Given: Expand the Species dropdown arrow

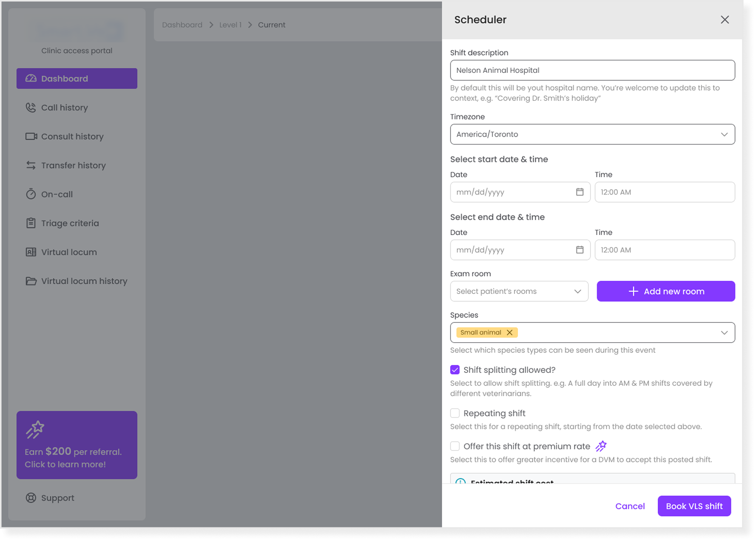Looking at the screenshot, I should [724, 332].
